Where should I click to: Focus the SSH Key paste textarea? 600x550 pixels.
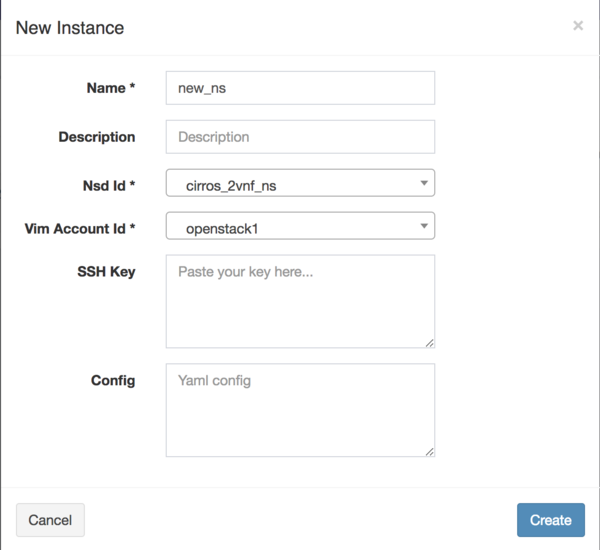click(300, 301)
